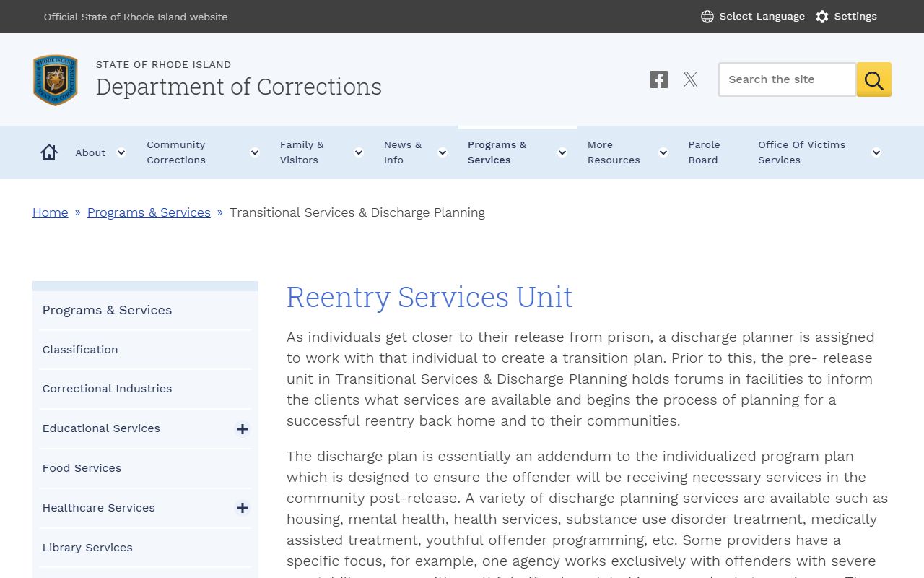Expand Healthcare Services plus in sidebar
924x578 pixels.
(x=243, y=508)
